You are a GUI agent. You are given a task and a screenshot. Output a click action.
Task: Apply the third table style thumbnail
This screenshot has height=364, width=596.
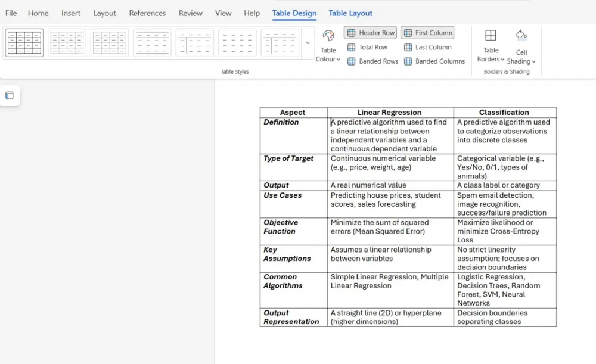click(110, 42)
